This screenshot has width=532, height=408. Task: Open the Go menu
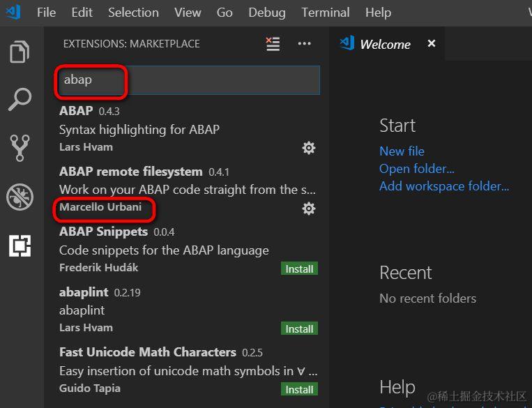(x=225, y=13)
